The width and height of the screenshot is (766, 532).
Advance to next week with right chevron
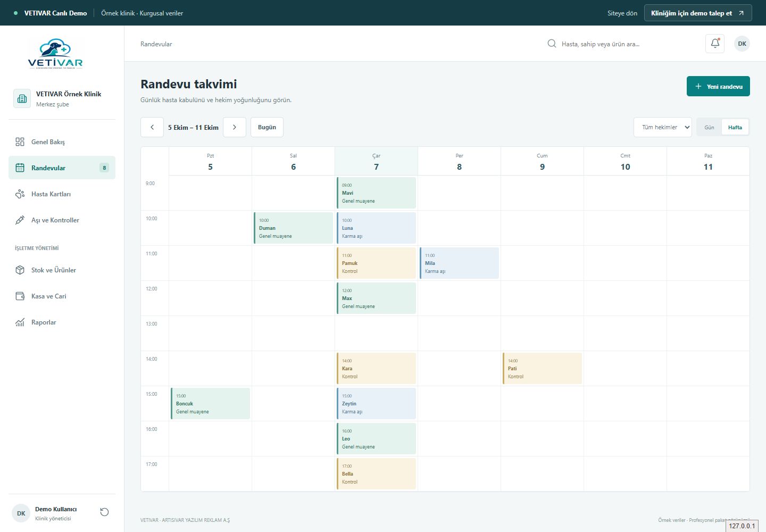click(x=235, y=127)
